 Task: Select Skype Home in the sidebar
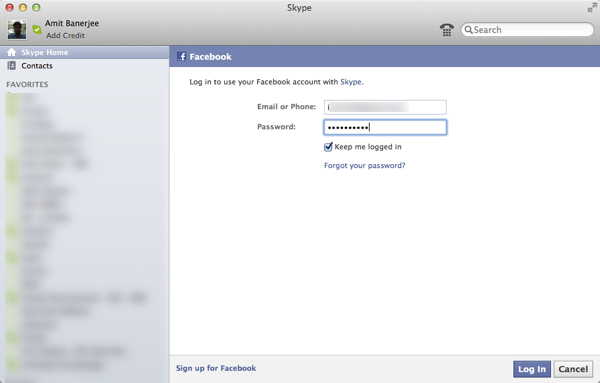click(85, 52)
